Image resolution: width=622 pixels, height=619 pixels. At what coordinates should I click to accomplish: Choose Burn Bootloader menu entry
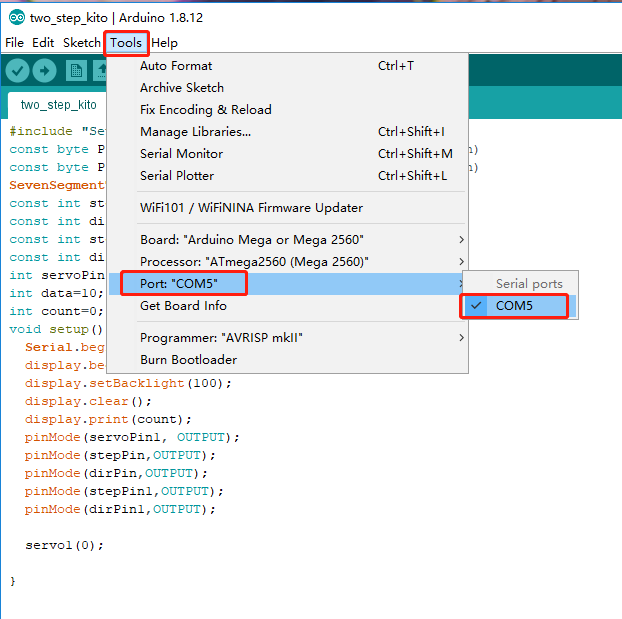coord(188,360)
